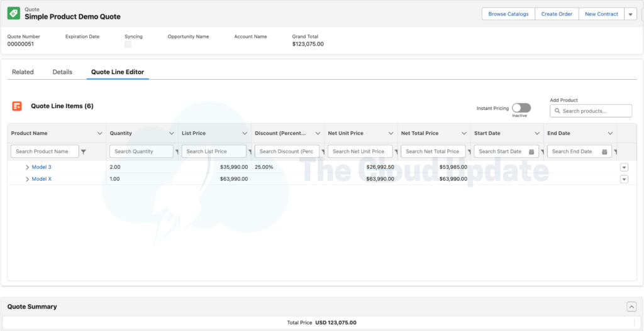Click the Grand Total $123,075.00 value
This screenshot has height=331, width=644.
click(x=308, y=44)
